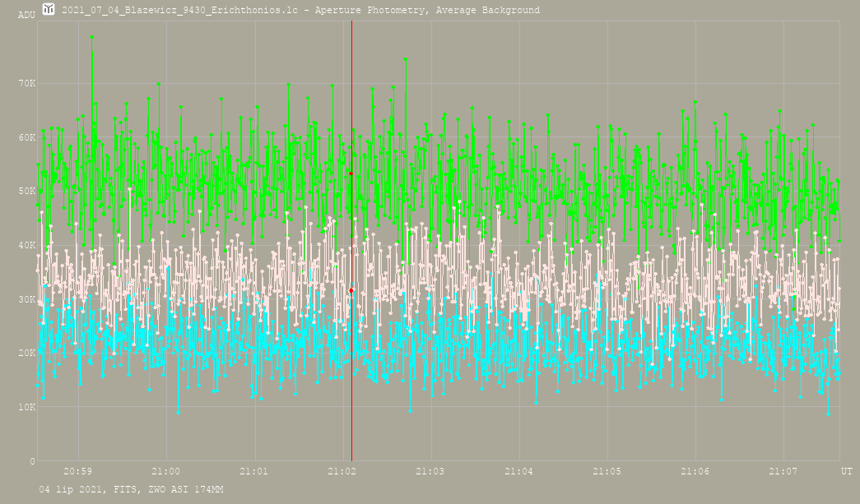Click the red vertical time marker line
Image resolution: width=860 pixels, height=504 pixels.
click(351, 241)
